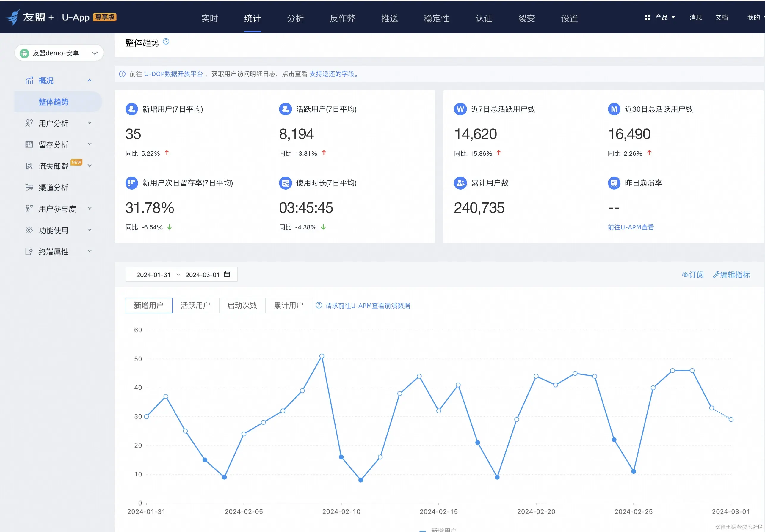Switch chart to 启动次数 metric
Screen dimensions: 765x532
coord(242,305)
